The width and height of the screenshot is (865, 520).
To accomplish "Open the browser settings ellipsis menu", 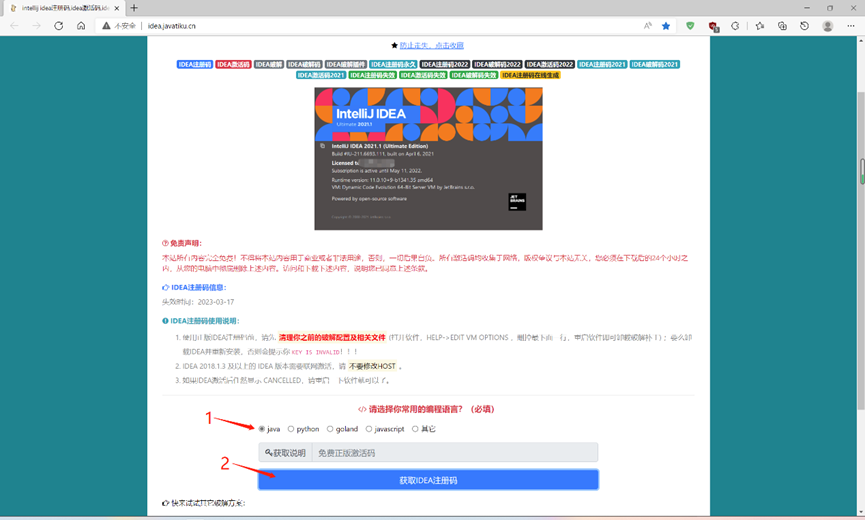I will coord(851,26).
